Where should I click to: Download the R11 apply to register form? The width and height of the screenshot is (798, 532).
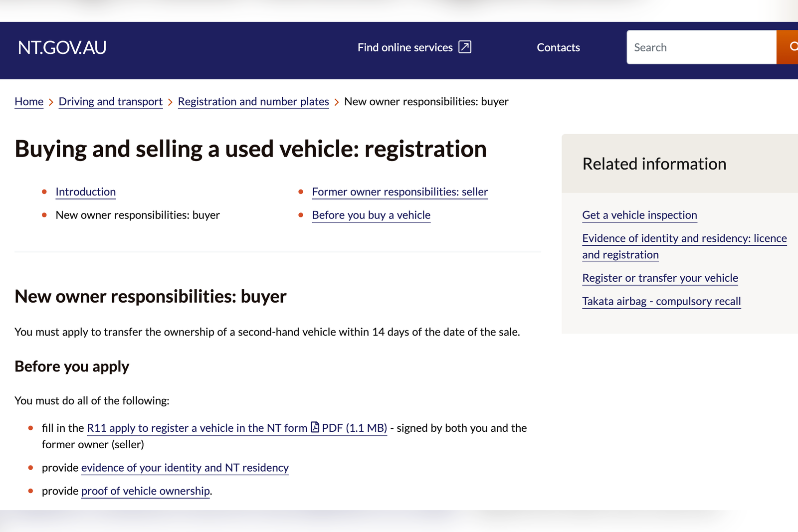click(x=197, y=428)
